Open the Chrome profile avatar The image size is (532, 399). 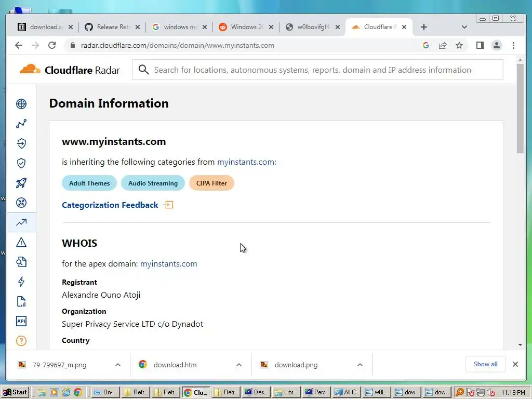click(496, 45)
